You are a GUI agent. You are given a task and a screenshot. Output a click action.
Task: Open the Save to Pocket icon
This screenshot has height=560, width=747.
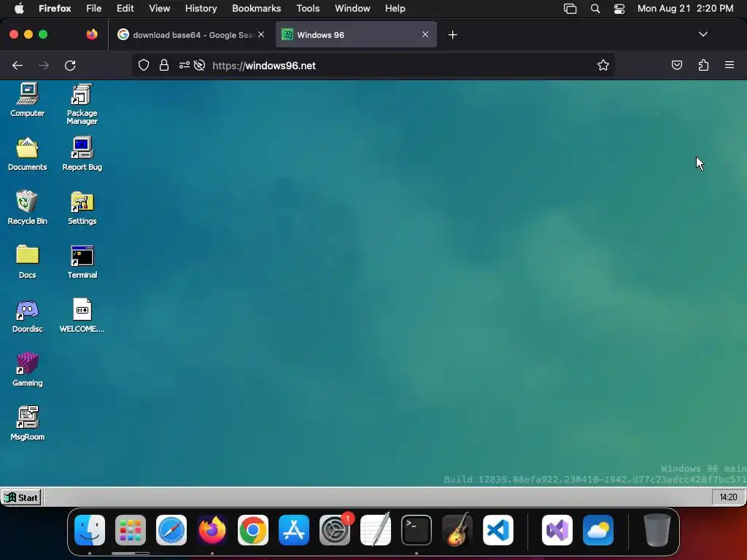676,65
